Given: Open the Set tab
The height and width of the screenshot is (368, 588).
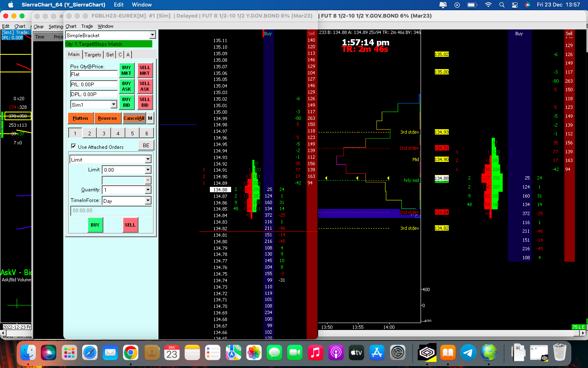Looking at the screenshot, I should 110,55.
